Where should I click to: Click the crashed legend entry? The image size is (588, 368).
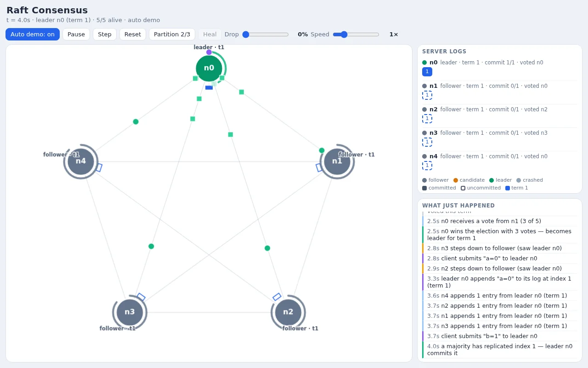click(530, 180)
